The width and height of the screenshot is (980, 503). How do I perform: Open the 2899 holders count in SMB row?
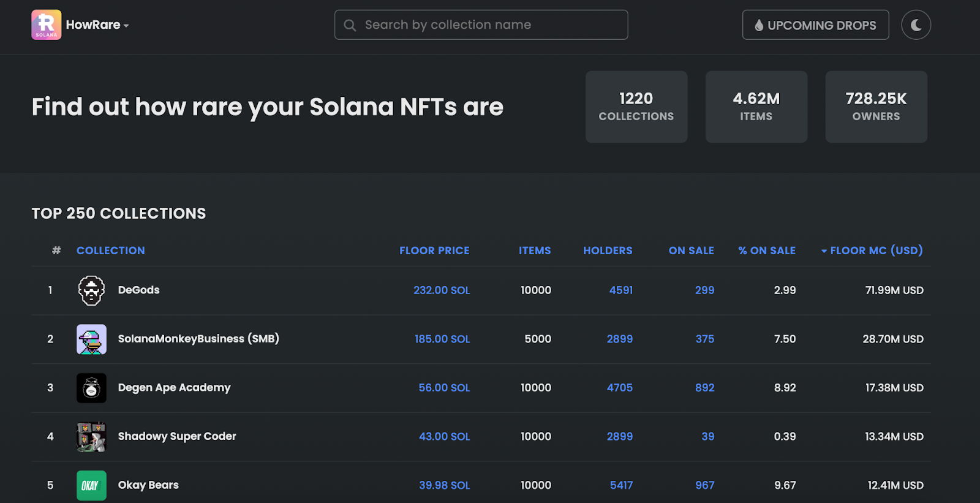pyautogui.click(x=620, y=339)
